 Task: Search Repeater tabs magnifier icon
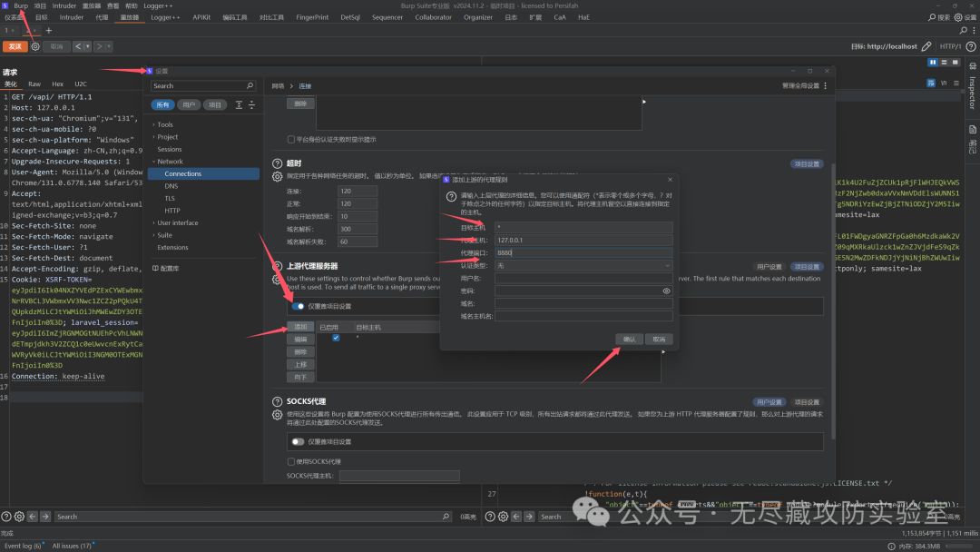click(963, 30)
